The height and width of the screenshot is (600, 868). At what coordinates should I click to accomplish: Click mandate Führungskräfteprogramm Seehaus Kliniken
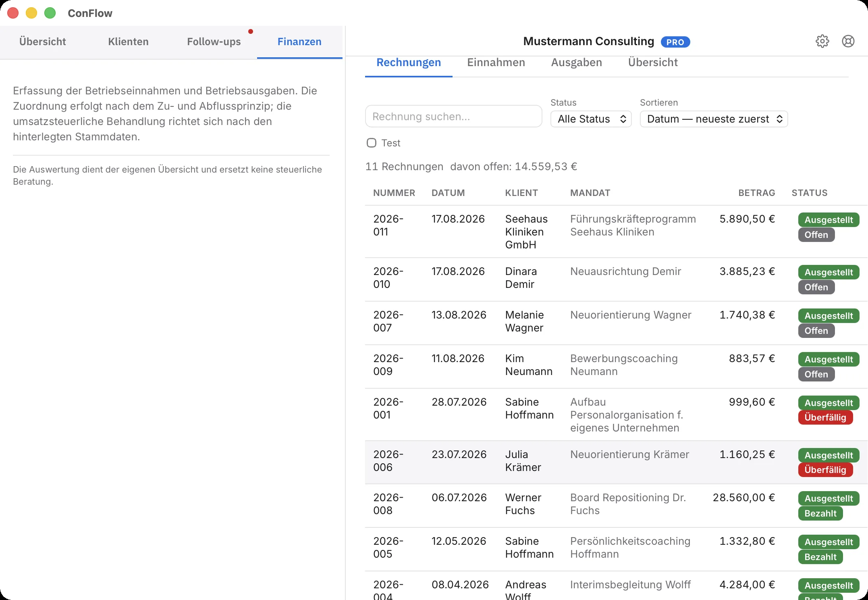tap(633, 225)
